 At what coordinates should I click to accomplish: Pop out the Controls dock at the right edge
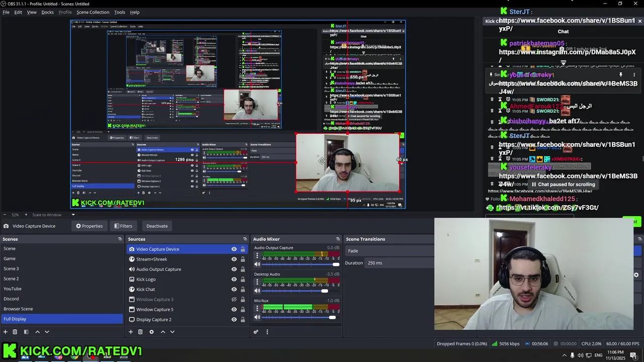639,239
